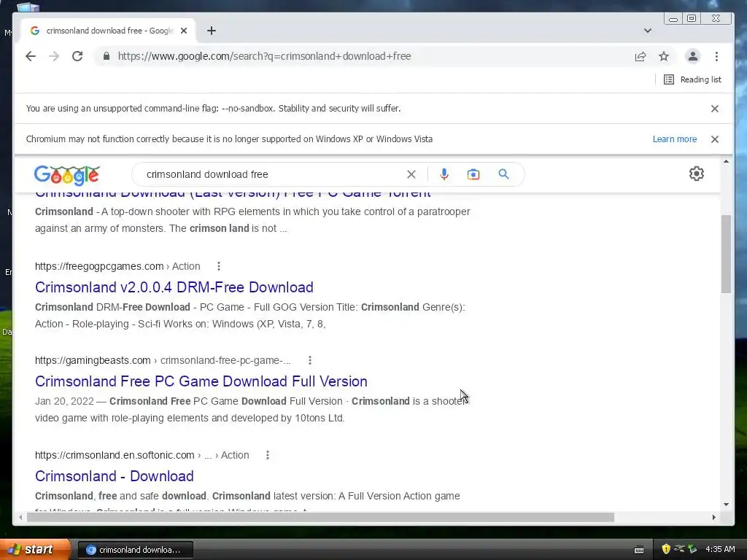Open a new tab with plus button

click(212, 31)
